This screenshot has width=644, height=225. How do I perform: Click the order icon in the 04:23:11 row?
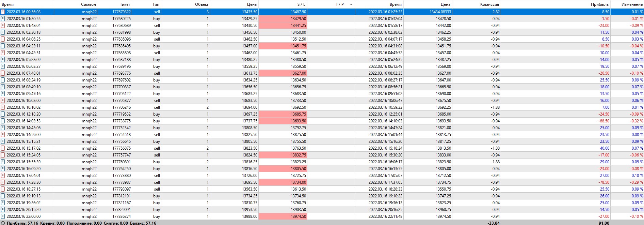(3, 46)
